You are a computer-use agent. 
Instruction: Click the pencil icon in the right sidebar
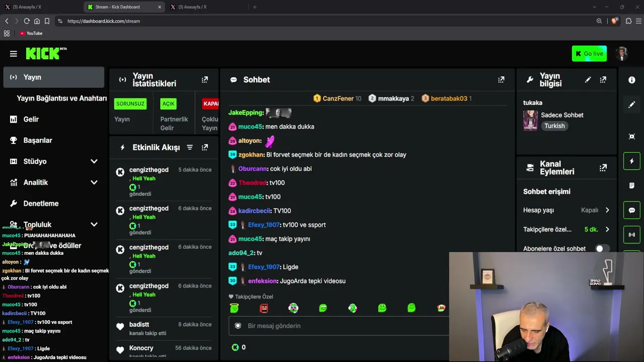coord(632,105)
